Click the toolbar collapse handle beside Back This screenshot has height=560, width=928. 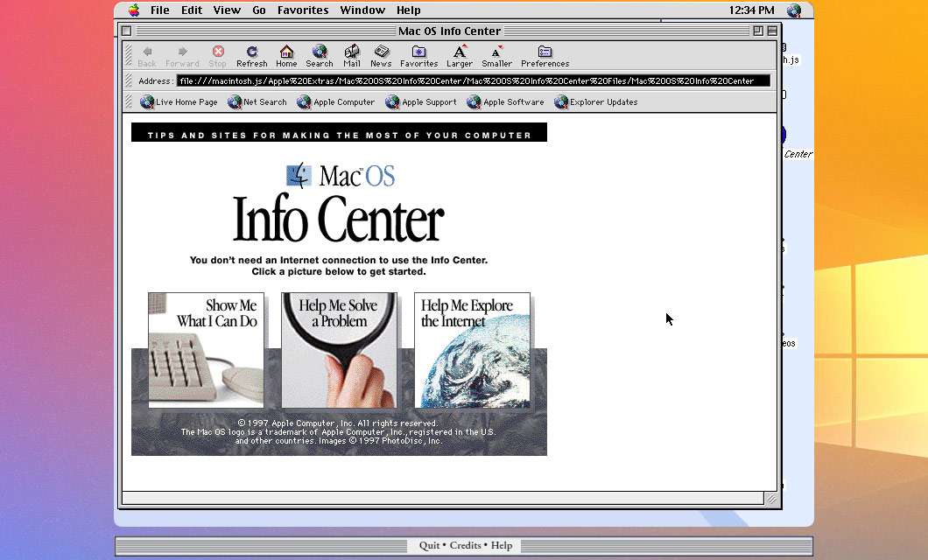pos(129,56)
